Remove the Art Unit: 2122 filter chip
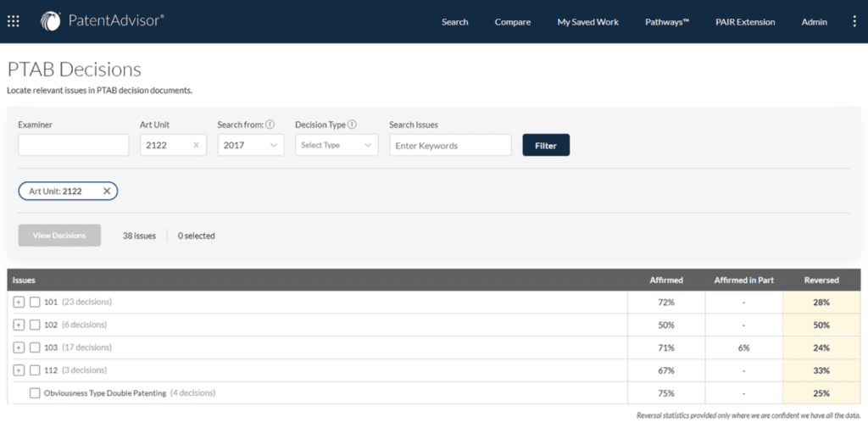Viewport: 868px width, 428px height. point(107,192)
